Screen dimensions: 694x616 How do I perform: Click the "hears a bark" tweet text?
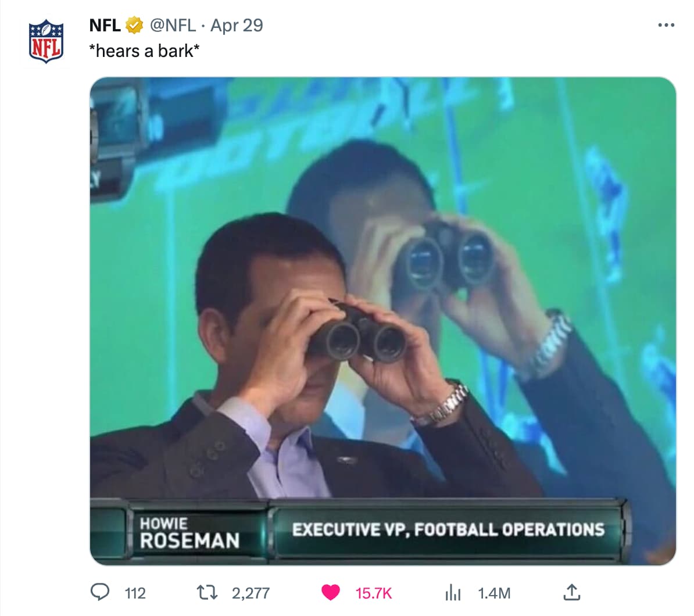click(x=144, y=51)
